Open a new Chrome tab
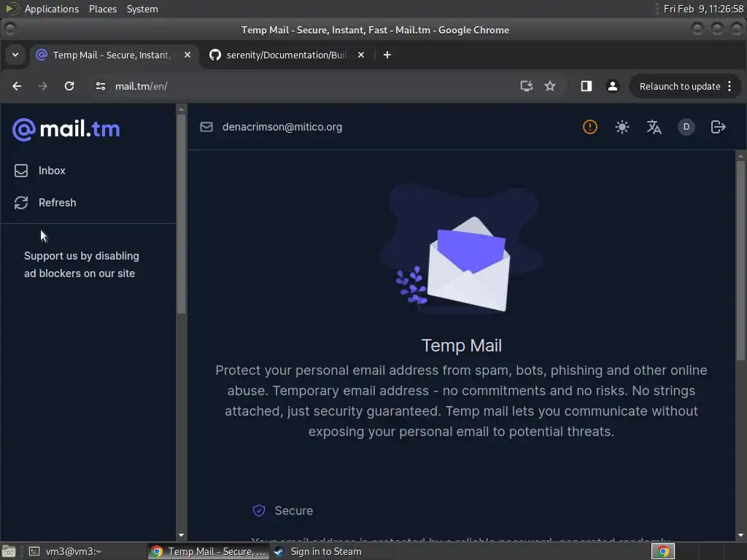 click(x=387, y=55)
